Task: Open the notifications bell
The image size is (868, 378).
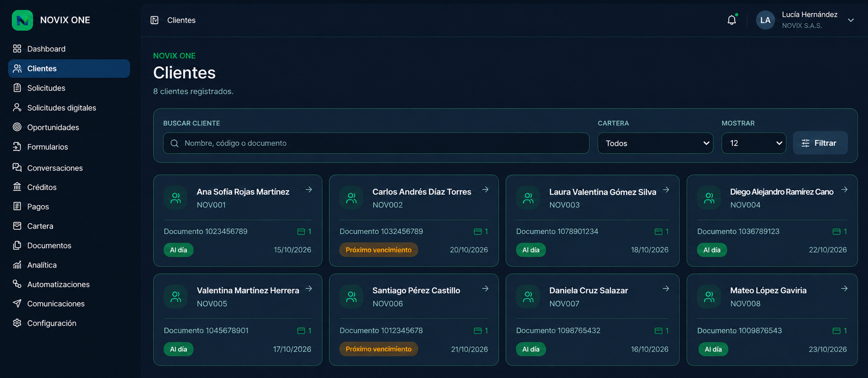Action: coord(732,20)
